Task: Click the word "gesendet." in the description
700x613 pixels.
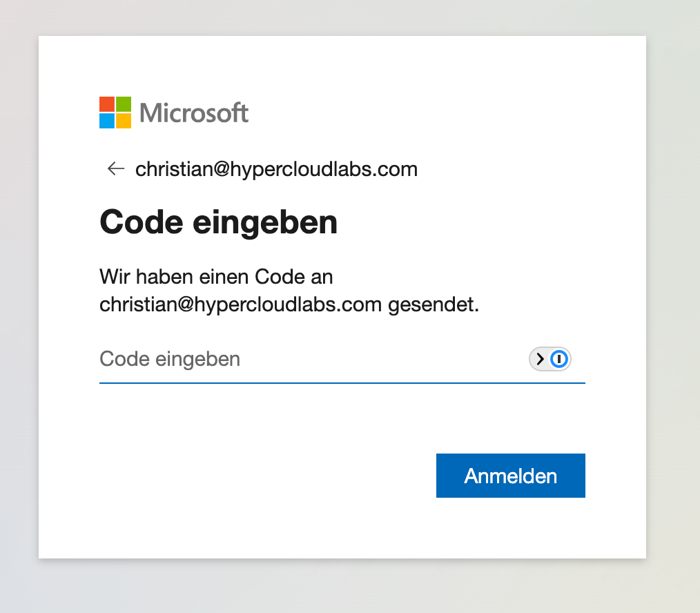Action: [x=434, y=304]
